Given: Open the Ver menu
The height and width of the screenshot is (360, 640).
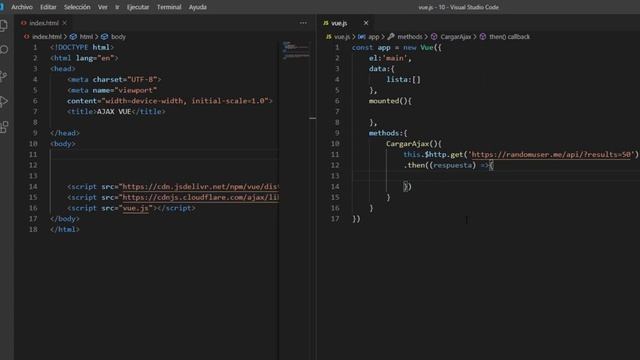Looking at the screenshot, I should coord(102,7).
